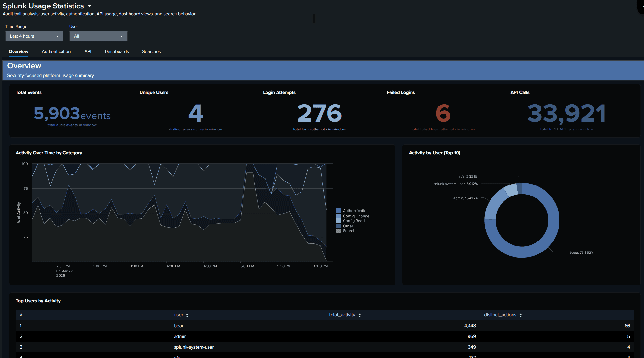Click the 5:00 PM axis label

tap(247, 266)
